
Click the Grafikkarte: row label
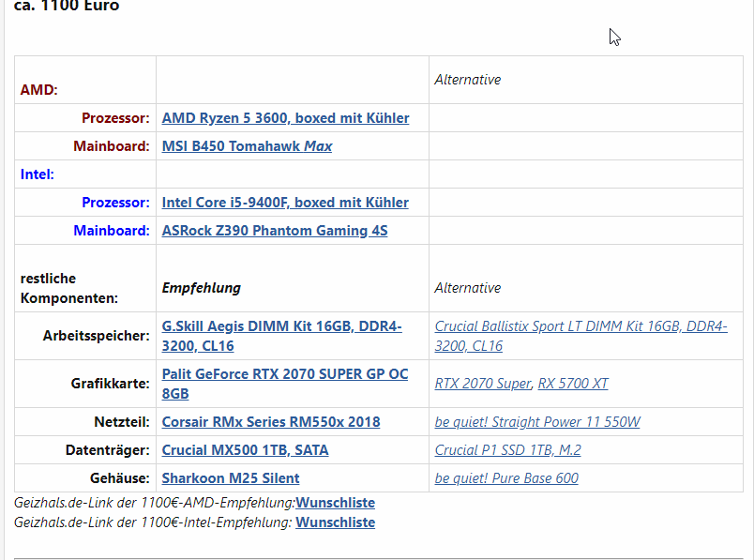click(x=110, y=384)
